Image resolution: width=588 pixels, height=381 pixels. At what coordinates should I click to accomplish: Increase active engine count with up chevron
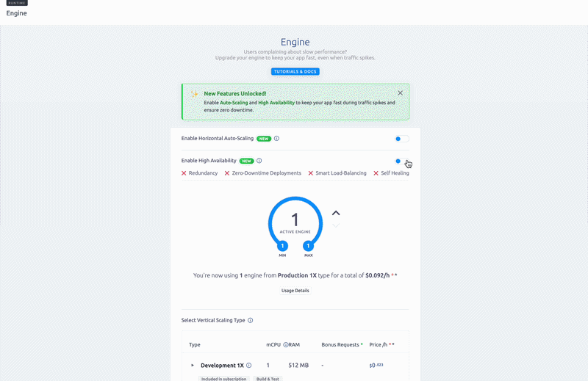point(336,213)
